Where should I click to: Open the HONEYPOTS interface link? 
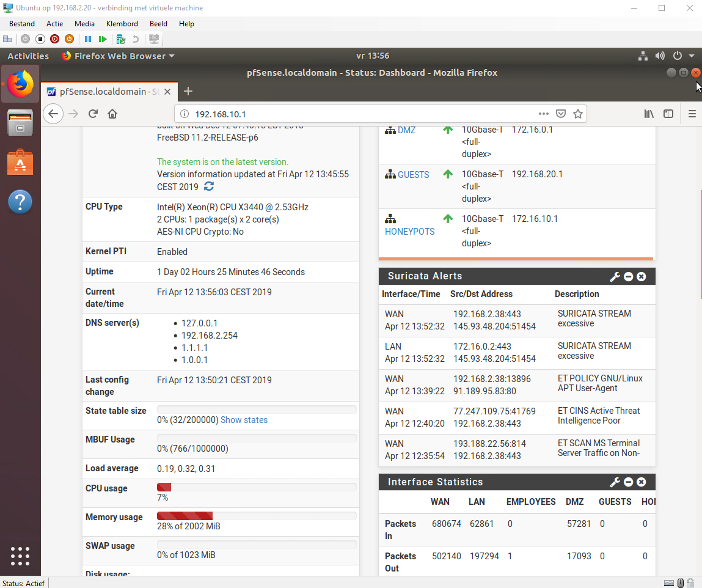(409, 232)
